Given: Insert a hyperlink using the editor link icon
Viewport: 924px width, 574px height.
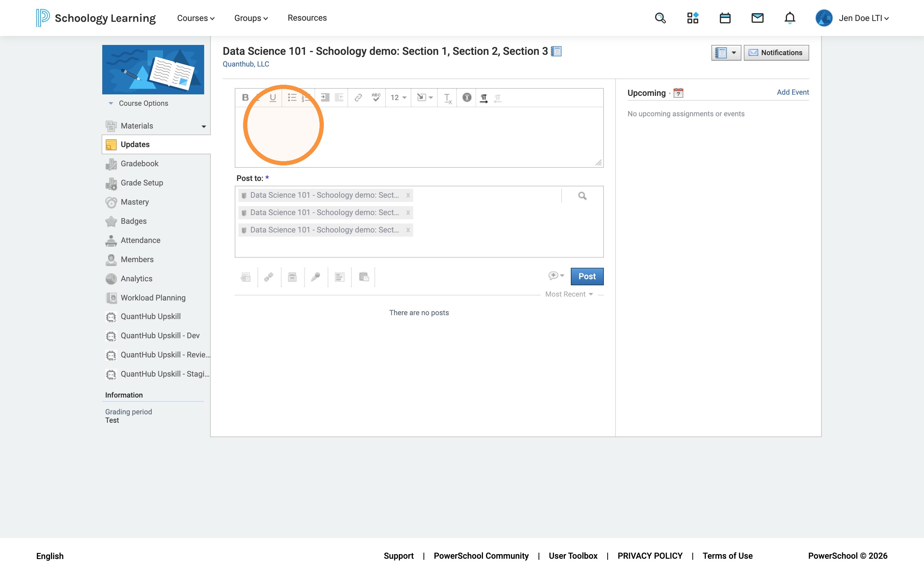Looking at the screenshot, I should pyautogui.click(x=358, y=98).
